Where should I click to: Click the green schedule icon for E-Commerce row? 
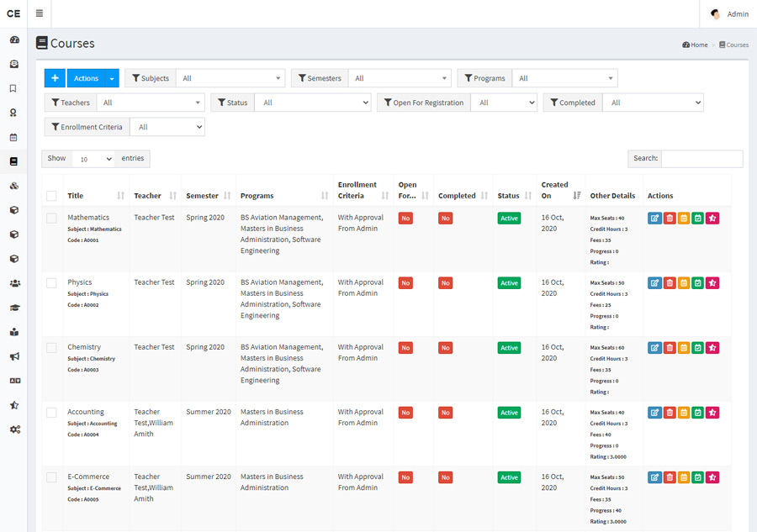[697, 477]
